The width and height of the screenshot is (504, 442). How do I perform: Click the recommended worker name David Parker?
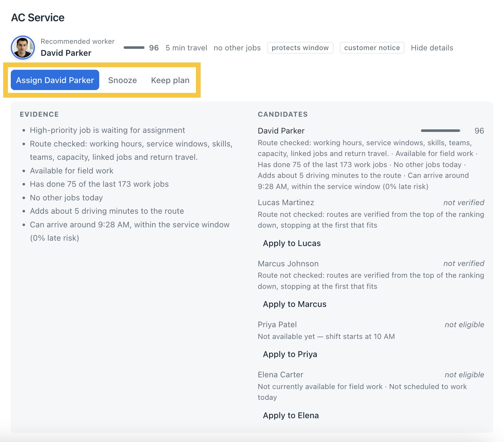click(x=66, y=53)
